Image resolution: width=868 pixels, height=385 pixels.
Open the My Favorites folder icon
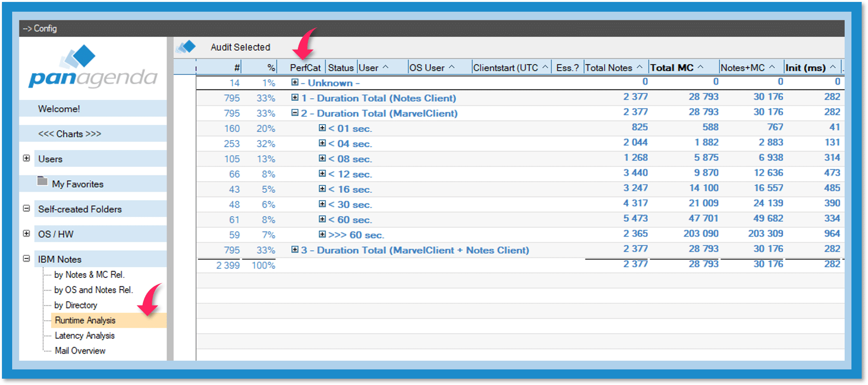[x=43, y=182]
